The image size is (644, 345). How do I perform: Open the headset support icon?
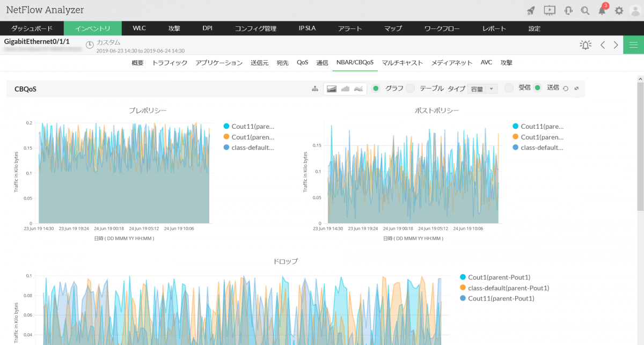pos(568,10)
